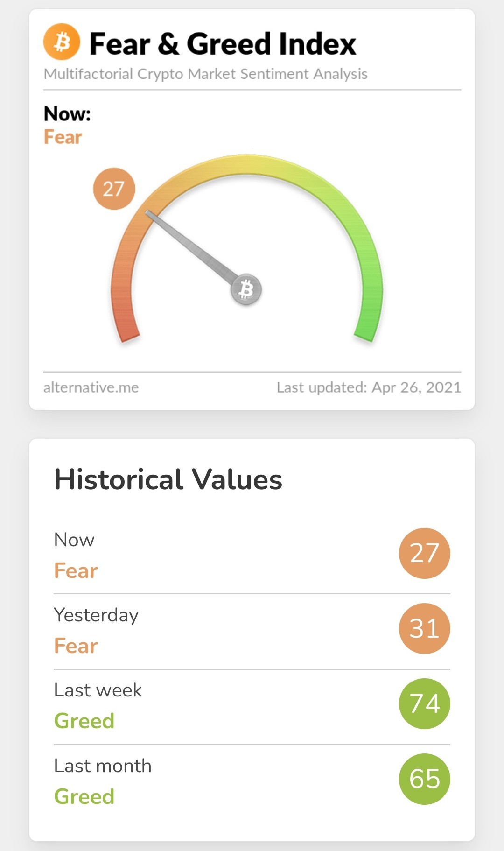The height and width of the screenshot is (851, 504).
Task: Click the green 74 circle for Last week
Action: [424, 703]
